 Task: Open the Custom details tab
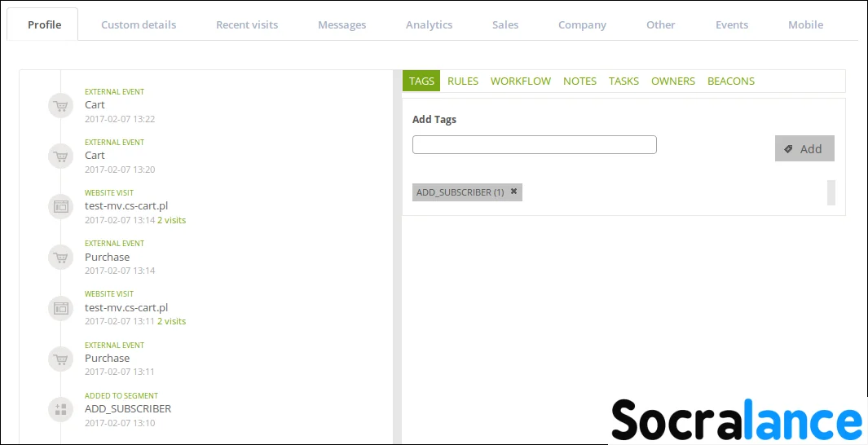coord(139,25)
